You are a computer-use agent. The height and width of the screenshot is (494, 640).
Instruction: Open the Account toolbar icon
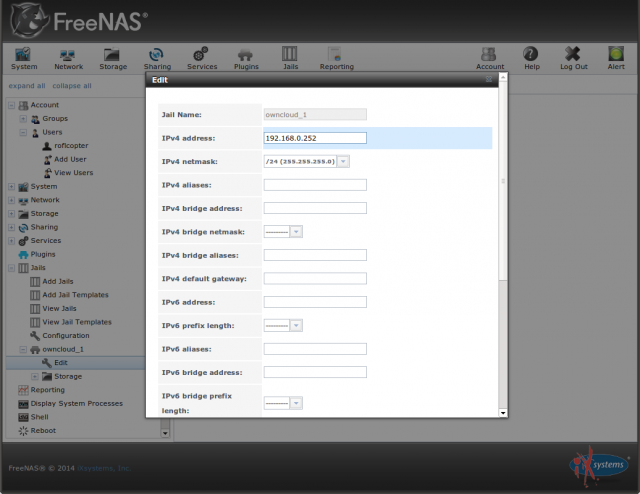click(x=490, y=58)
